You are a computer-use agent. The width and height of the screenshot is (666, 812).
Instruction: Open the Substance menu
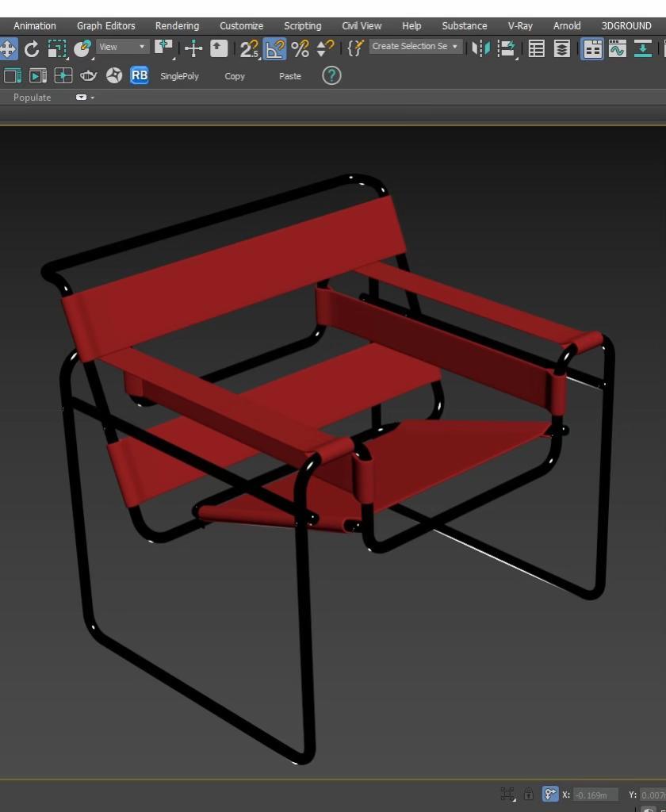pos(465,26)
